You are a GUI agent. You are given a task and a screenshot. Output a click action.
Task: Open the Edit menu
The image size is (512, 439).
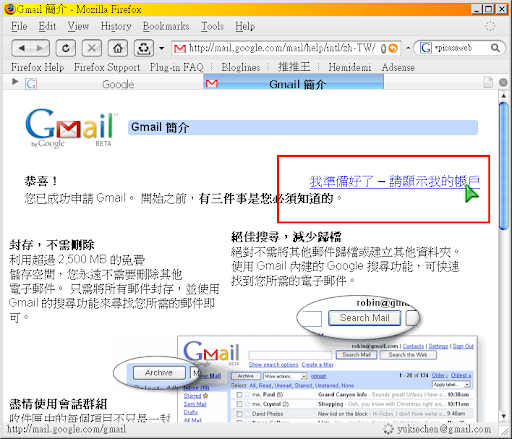(x=47, y=26)
